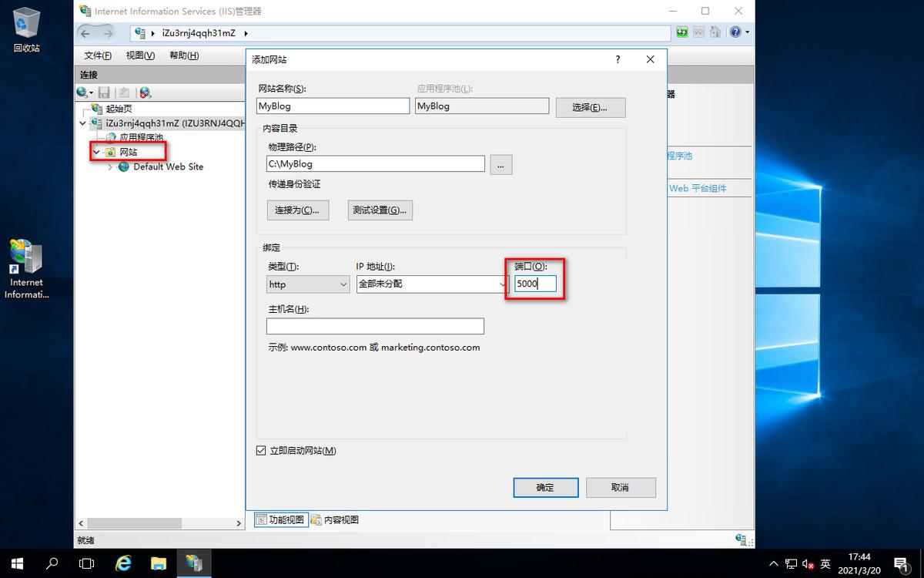Open the 视图(V) View menu

tap(140, 55)
